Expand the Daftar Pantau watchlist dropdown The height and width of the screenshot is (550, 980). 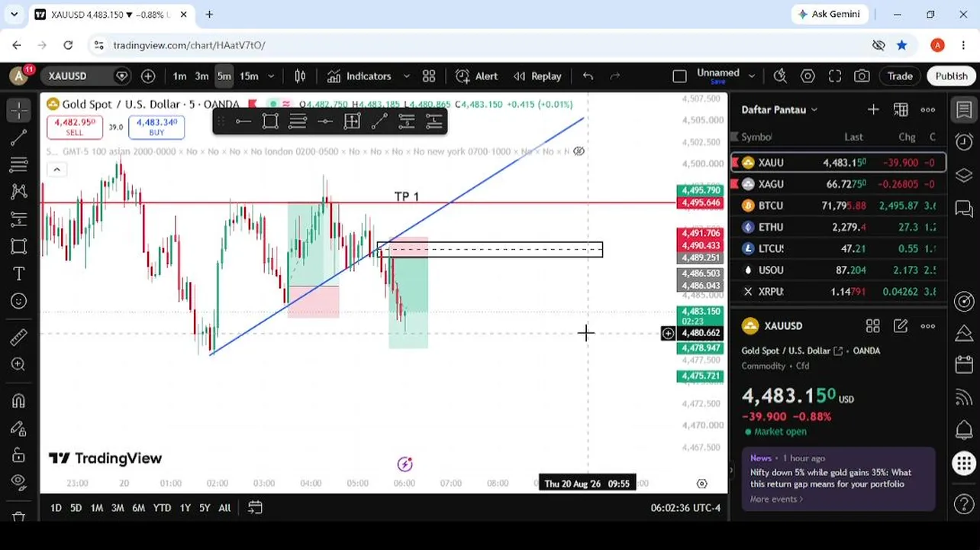click(780, 110)
